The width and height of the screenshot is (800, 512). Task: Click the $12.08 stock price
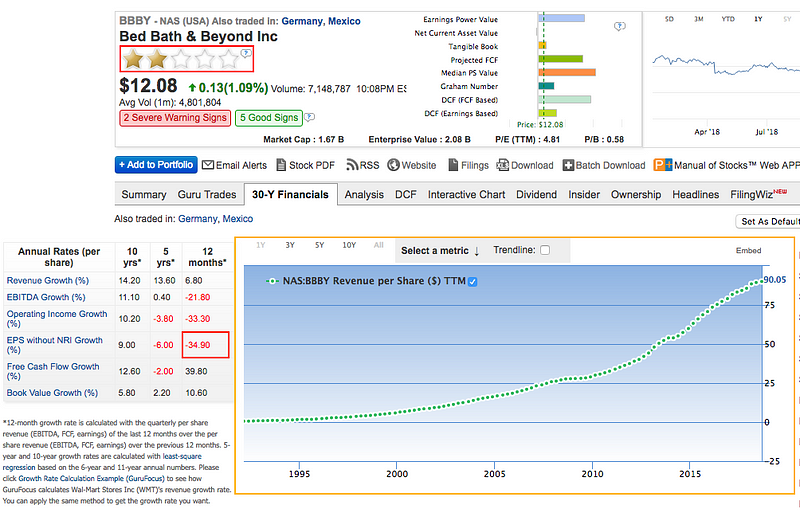(148, 85)
